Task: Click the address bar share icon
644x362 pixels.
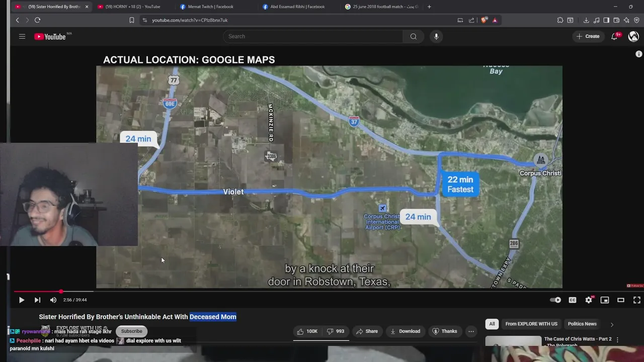Action: coord(471,20)
